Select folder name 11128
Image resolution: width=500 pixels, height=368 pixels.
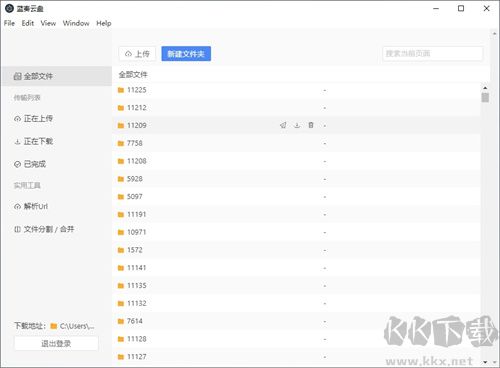(137, 339)
